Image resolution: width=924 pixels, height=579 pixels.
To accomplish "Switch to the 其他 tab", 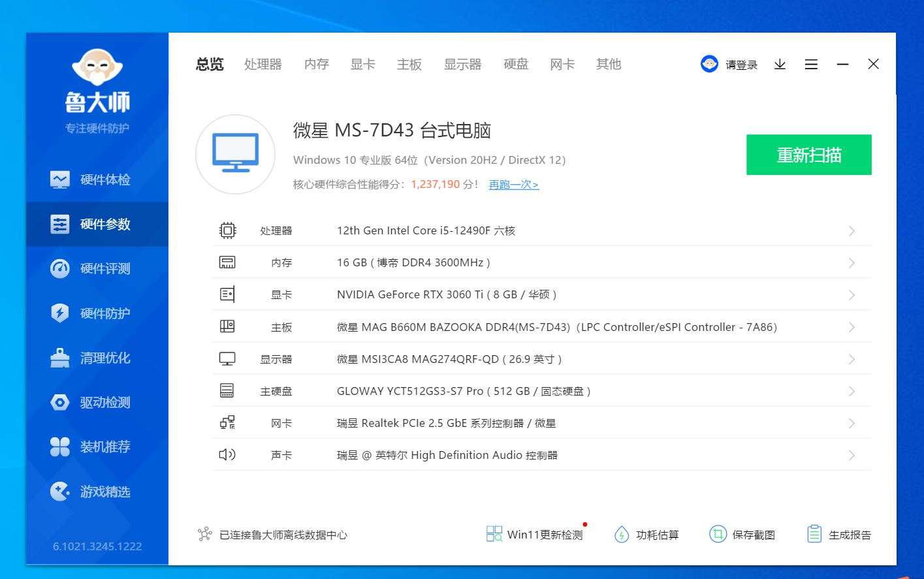I will [609, 64].
